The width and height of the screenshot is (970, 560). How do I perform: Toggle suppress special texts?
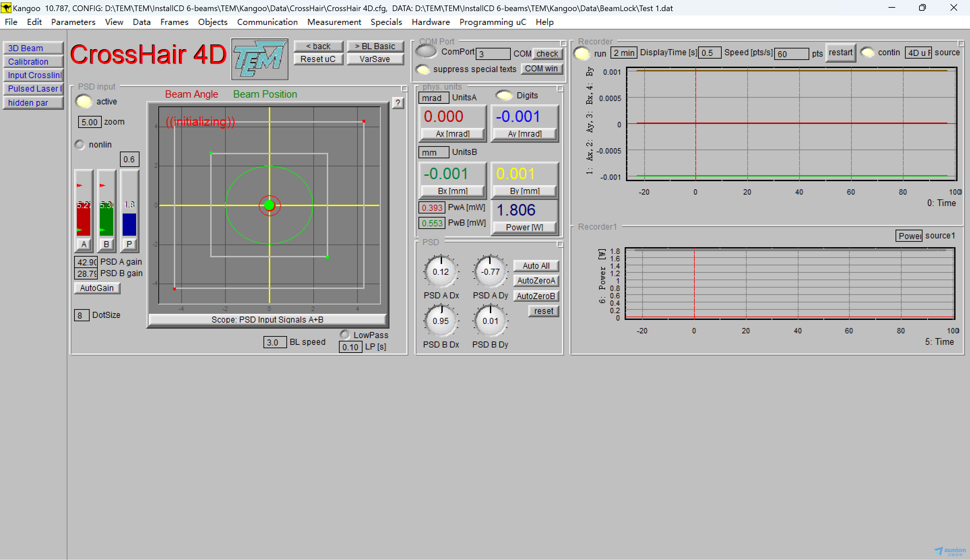(x=423, y=70)
